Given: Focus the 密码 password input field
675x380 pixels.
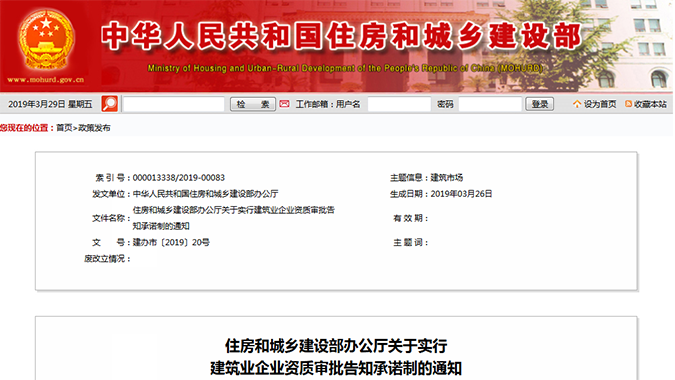Looking at the screenshot, I should pos(490,104).
